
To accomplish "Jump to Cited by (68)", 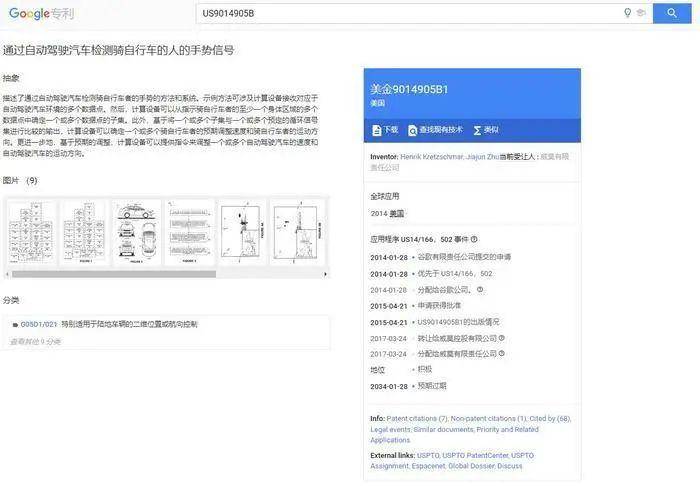I will (x=550, y=419).
